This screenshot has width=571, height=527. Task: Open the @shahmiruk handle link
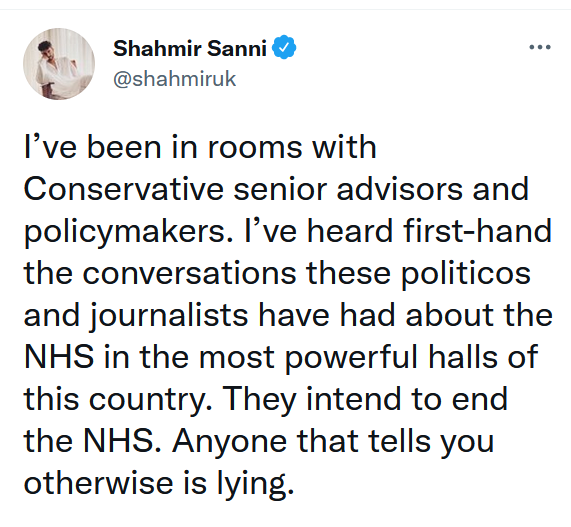[175, 79]
